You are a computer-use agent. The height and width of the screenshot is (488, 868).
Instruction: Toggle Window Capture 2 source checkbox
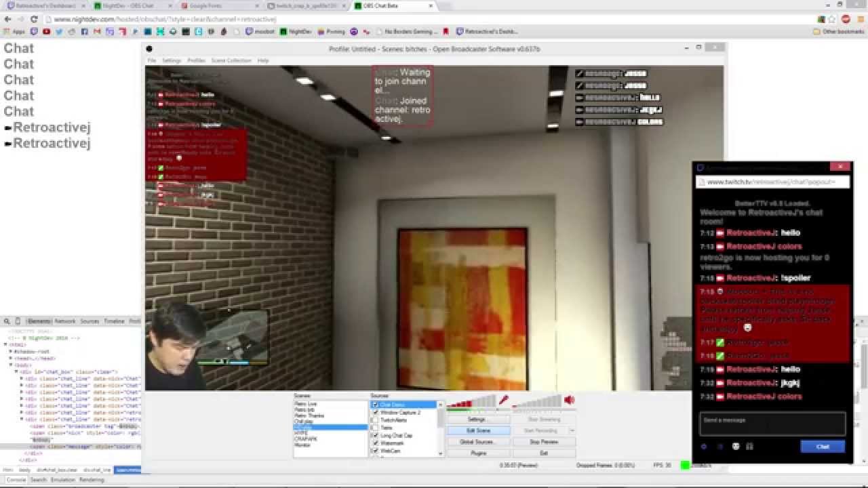[x=376, y=412]
